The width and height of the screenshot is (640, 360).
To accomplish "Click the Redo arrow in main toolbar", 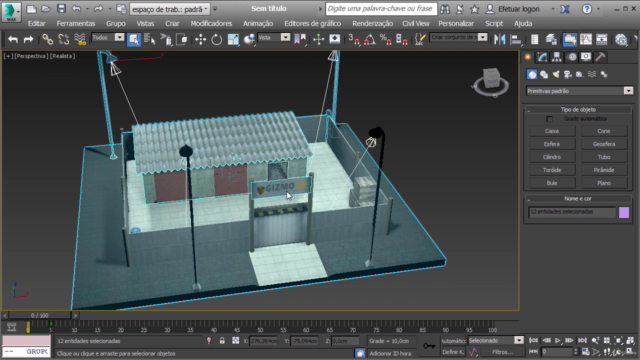I will [28, 39].
